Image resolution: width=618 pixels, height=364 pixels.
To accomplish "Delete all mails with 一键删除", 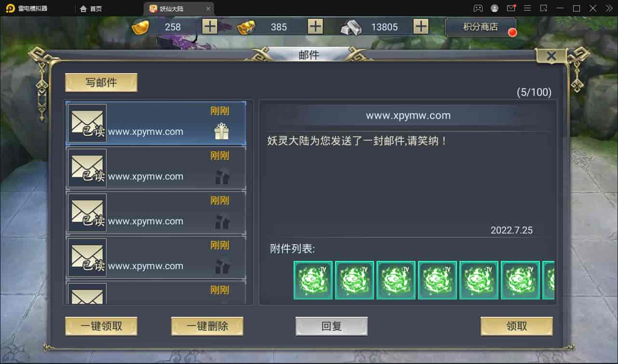I will coord(207,326).
